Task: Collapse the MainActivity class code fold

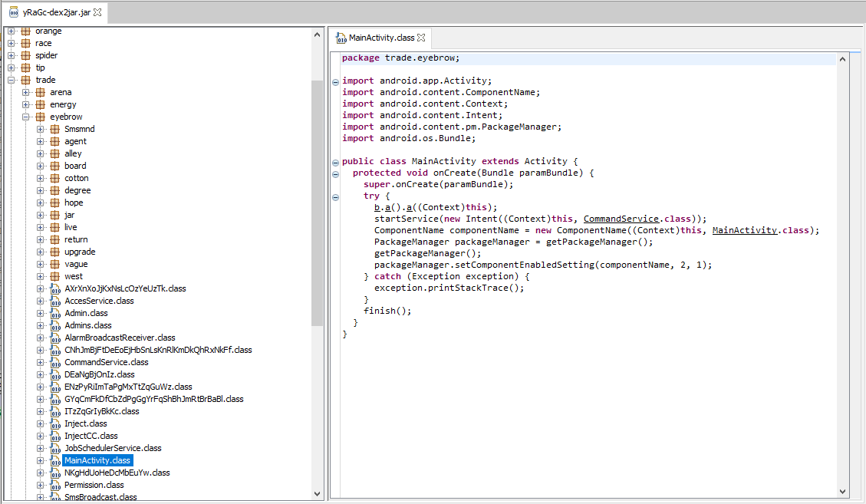Action: click(x=335, y=162)
